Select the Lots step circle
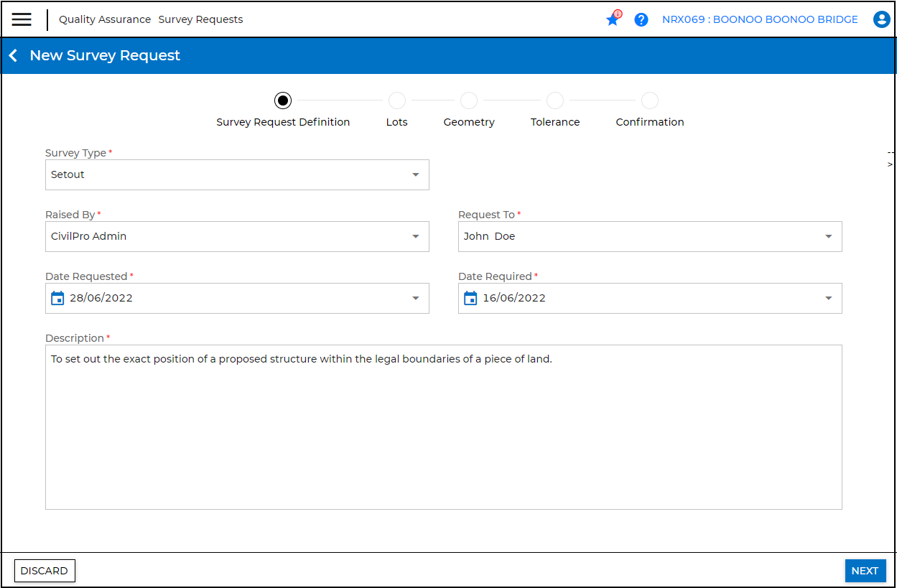The image size is (897, 588). pyautogui.click(x=396, y=101)
